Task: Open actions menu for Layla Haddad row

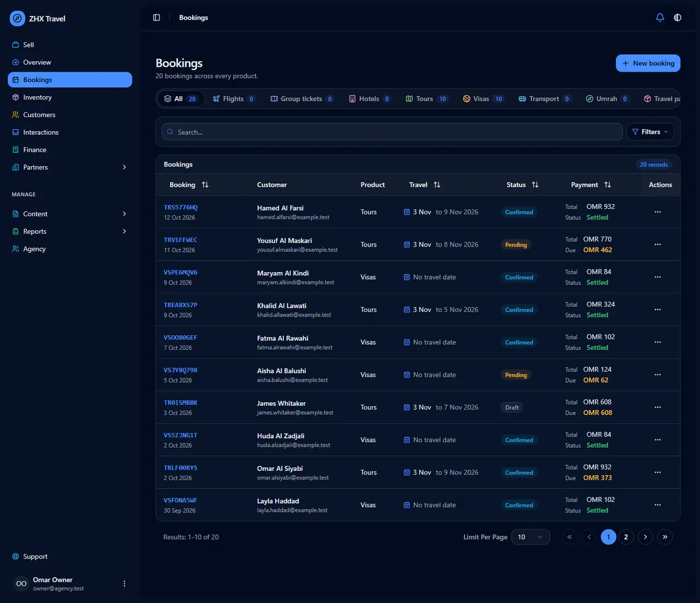Action: (x=657, y=505)
